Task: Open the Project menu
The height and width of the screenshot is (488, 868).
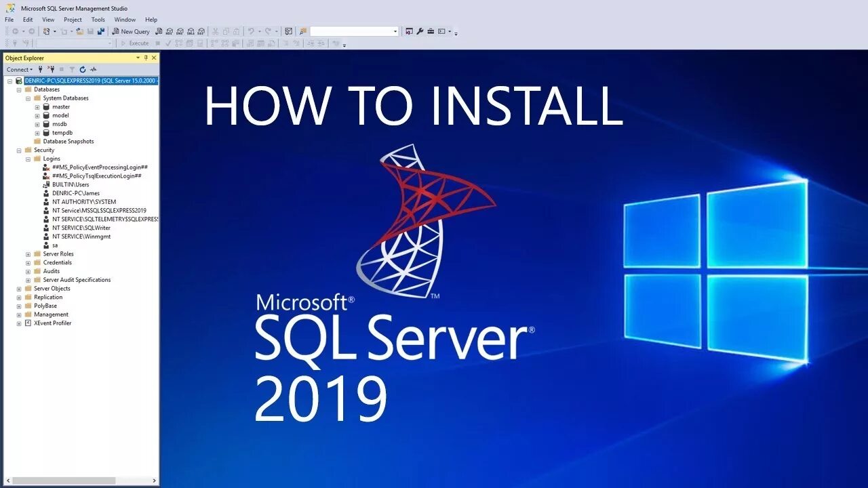Action: pyautogui.click(x=73, y=20)
